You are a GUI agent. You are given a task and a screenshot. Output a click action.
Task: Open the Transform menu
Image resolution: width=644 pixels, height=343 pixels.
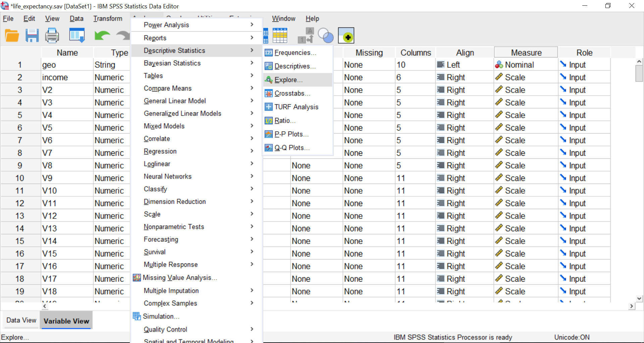(108, 18)
